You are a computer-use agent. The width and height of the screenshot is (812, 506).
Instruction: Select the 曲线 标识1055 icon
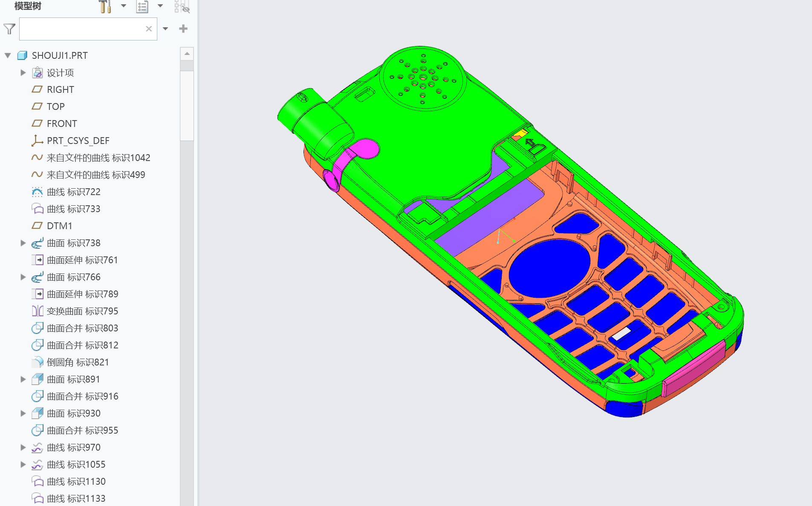[x=38, y=465]
